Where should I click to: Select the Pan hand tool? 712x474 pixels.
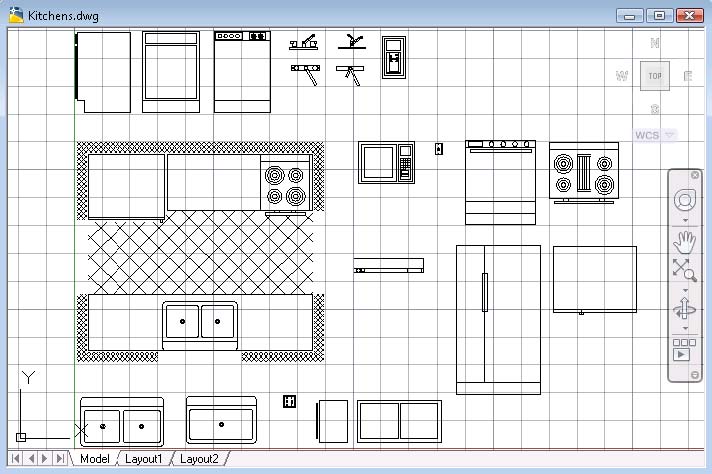pos(685,242)
